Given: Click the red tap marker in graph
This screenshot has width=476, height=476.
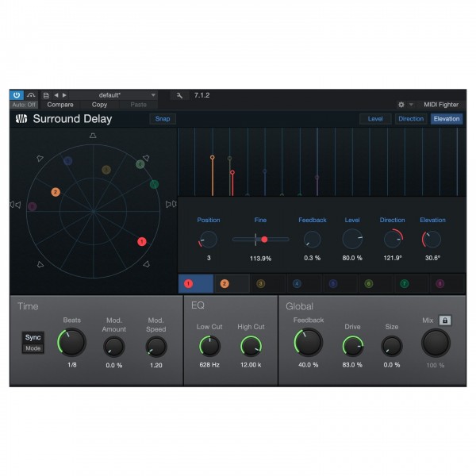Looking at the screenshot, I should pos(232,172).
